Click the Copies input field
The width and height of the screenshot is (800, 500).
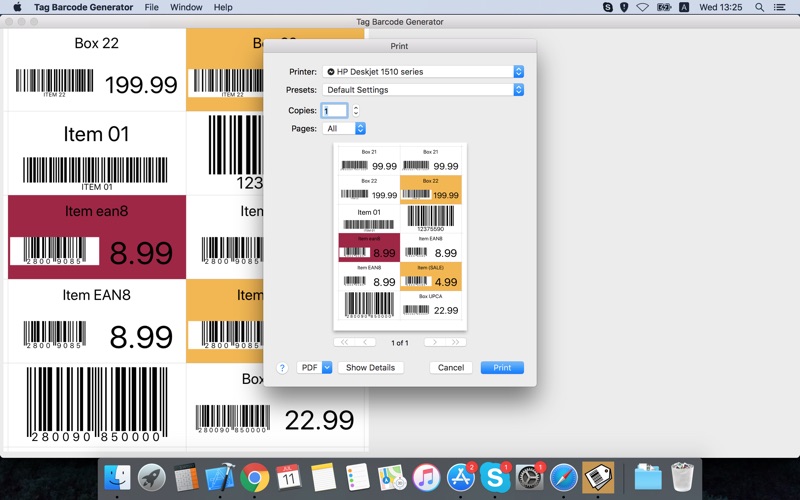coord(334,110)
